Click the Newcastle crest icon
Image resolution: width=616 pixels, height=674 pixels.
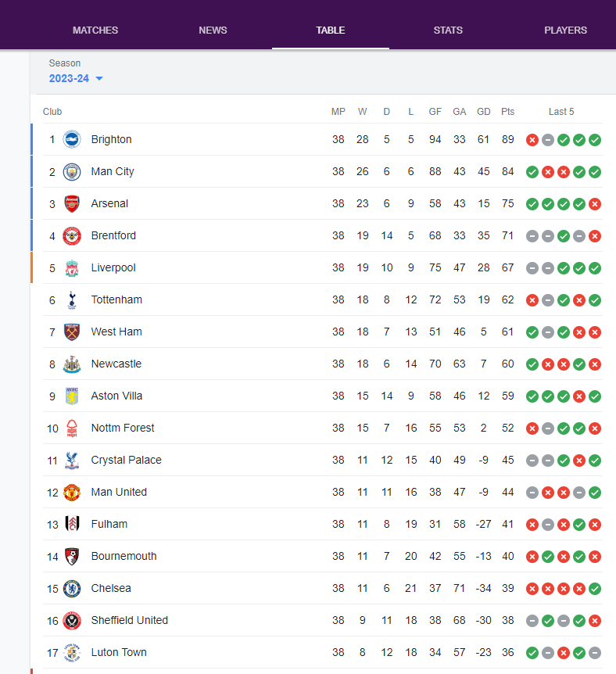[72, 364]
